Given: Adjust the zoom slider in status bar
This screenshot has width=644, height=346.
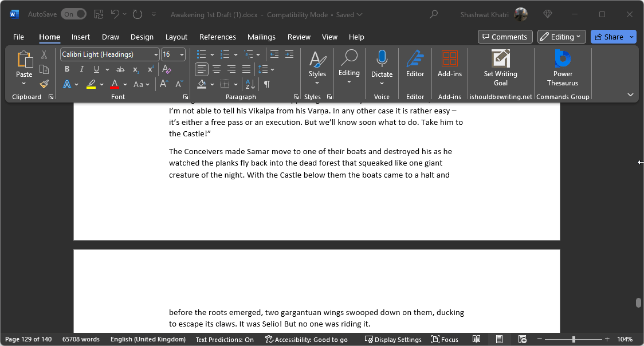Looking at the screenshot, I should (574, 339).
